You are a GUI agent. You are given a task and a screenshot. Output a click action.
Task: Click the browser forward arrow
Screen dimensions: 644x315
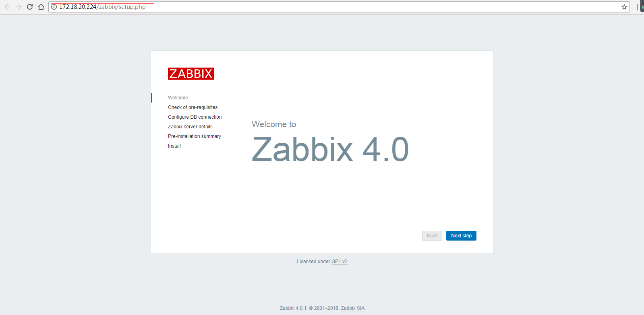tap(19, 7)
